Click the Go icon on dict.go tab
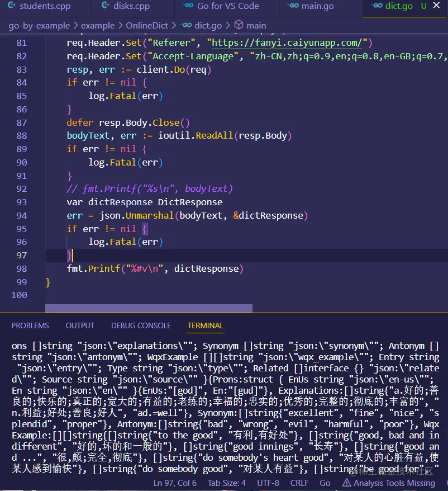Screen dimensions: 448x491 (376, 6)
